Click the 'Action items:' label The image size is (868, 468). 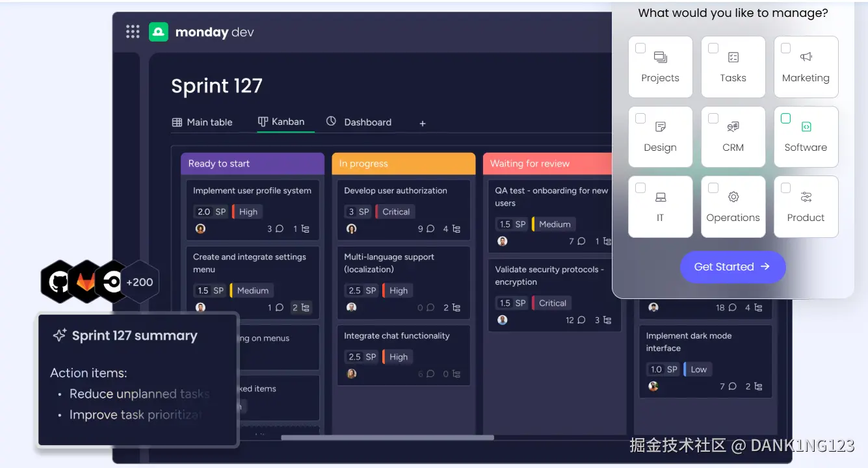pyautogui.click(x=88, y=373)
